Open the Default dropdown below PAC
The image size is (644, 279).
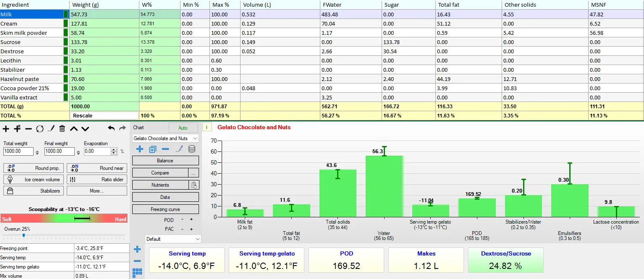173,239
